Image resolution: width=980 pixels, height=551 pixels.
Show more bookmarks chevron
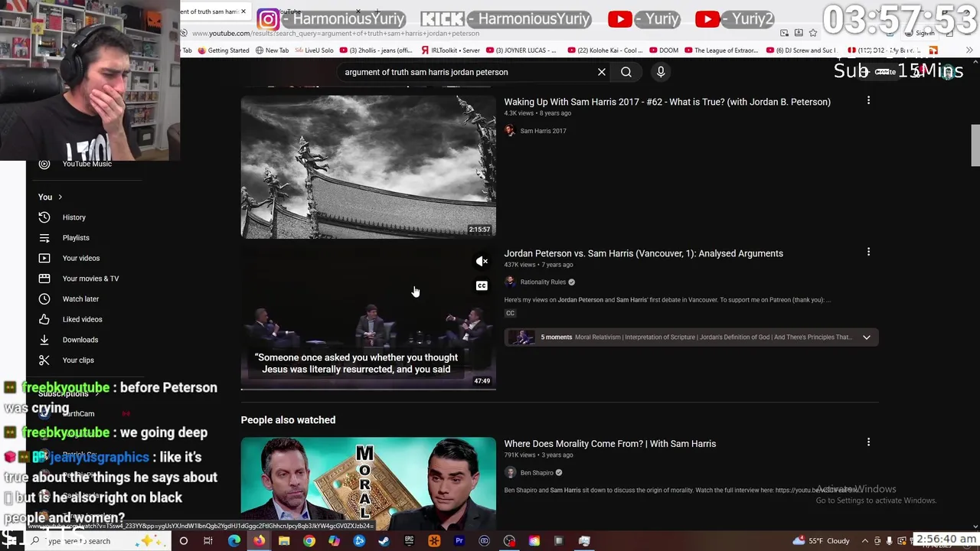[969, 51]
